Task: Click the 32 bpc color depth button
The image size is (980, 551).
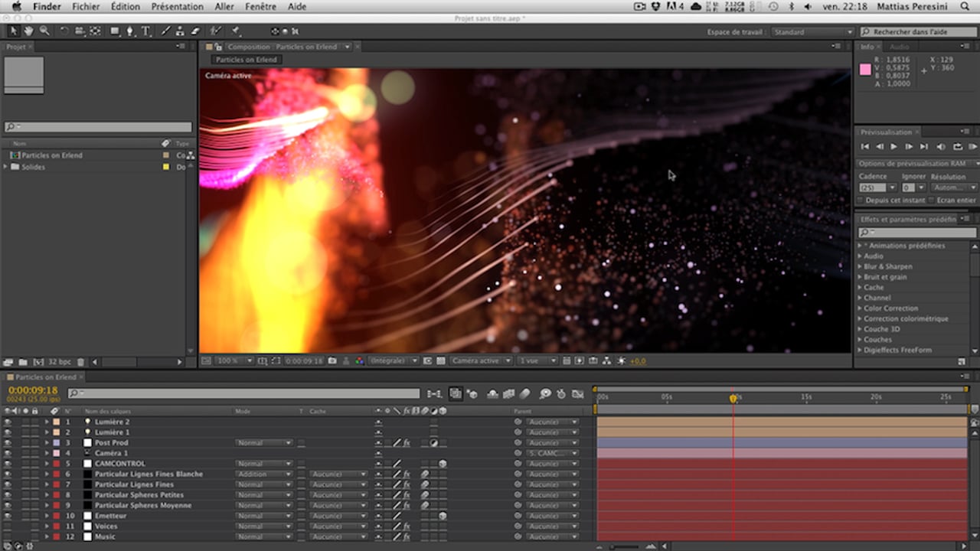Action: tap(59, 362)
